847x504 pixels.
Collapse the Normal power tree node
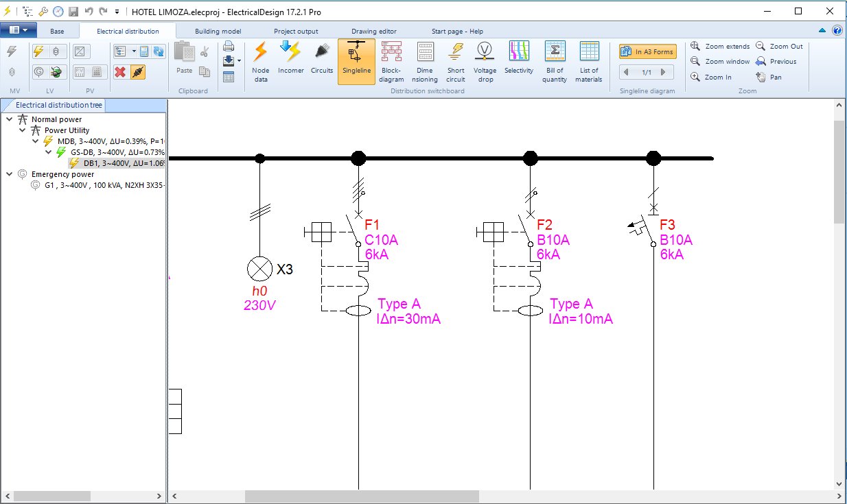click(x=10, y=119)
